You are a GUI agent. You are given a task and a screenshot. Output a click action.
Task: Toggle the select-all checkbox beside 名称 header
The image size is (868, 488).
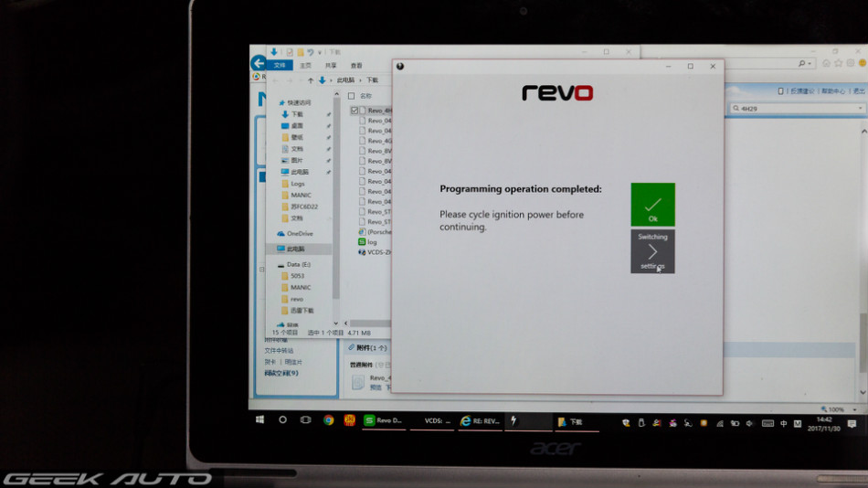click(x=351, y=96)
